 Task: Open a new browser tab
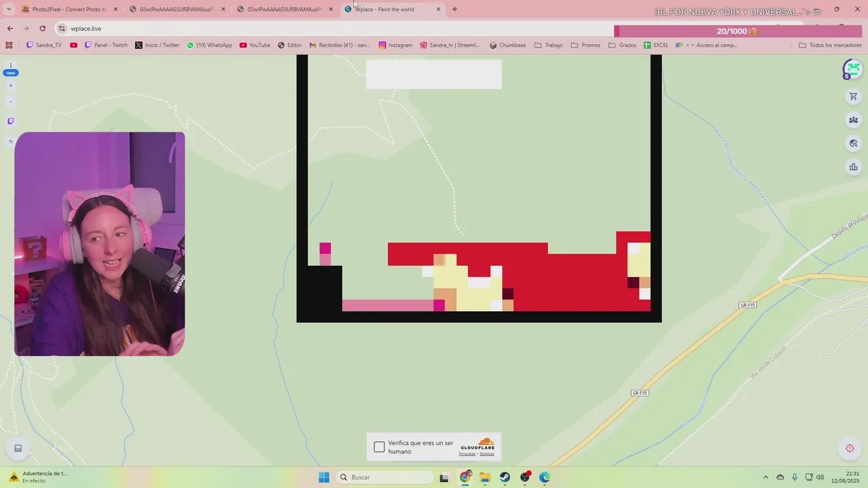coord(454,9)
